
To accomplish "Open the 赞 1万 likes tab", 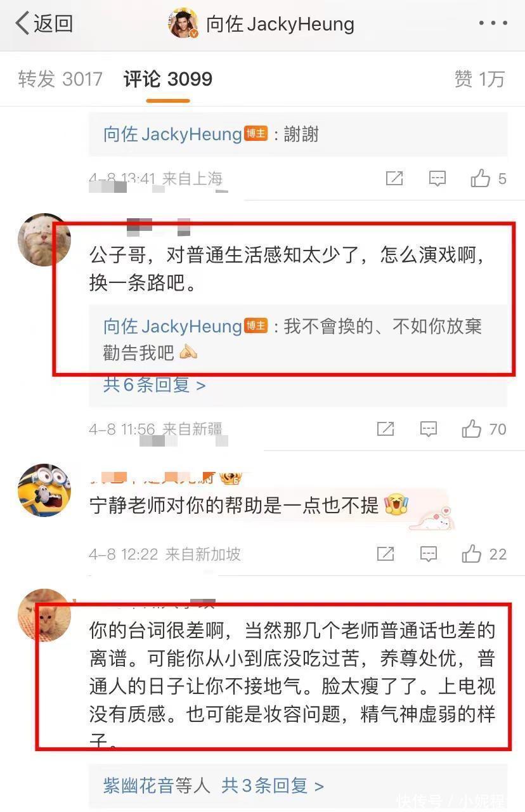I will click(x=479, y=79).
